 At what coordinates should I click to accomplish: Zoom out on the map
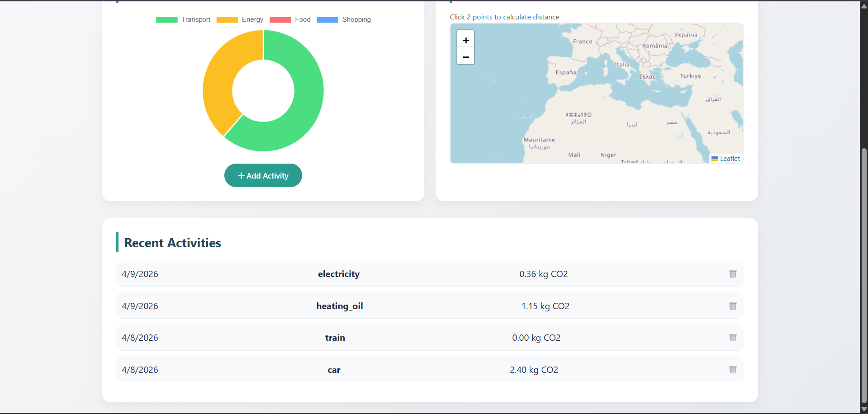tap(465, 56)
